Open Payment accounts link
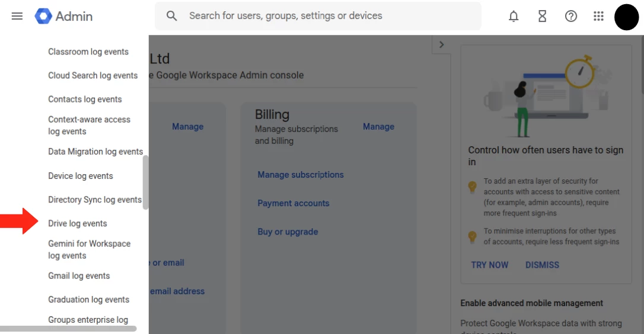 [x=294, y=203]
